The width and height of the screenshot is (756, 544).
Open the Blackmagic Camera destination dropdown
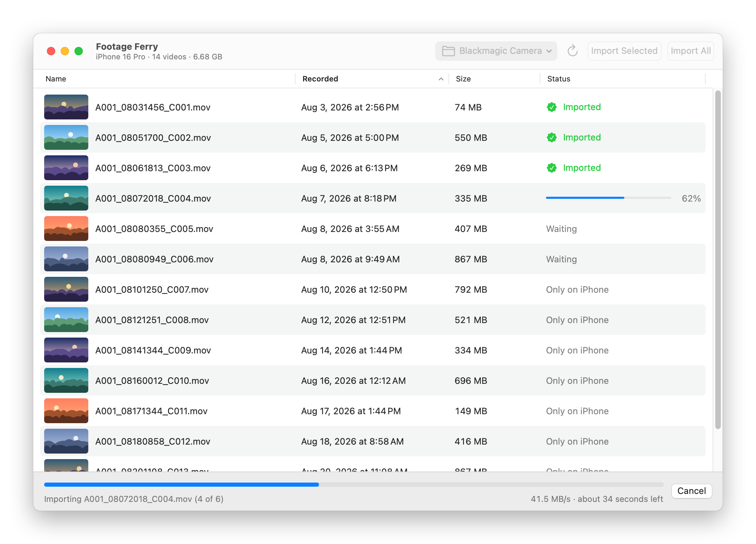(x=496, y=51)
